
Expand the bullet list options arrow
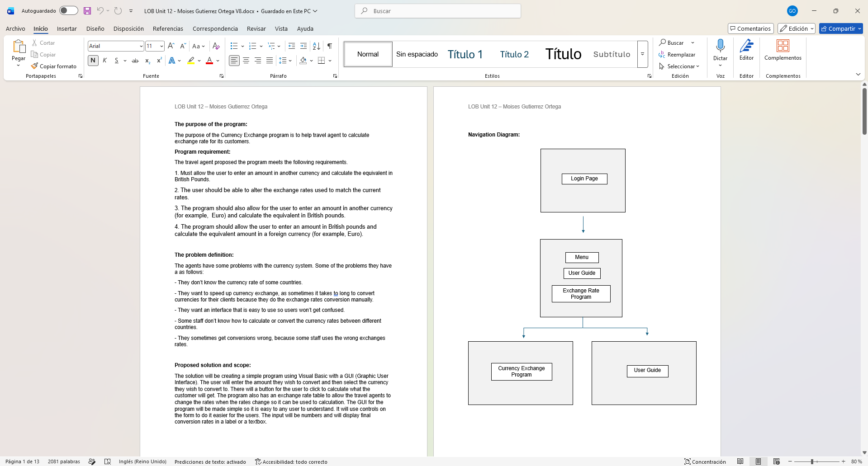click(x=242, y=46)
